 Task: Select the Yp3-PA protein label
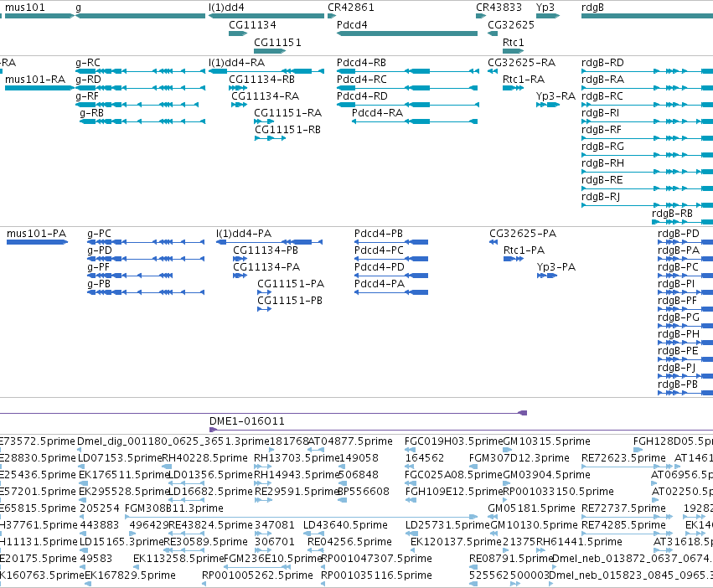pos(556,267)
